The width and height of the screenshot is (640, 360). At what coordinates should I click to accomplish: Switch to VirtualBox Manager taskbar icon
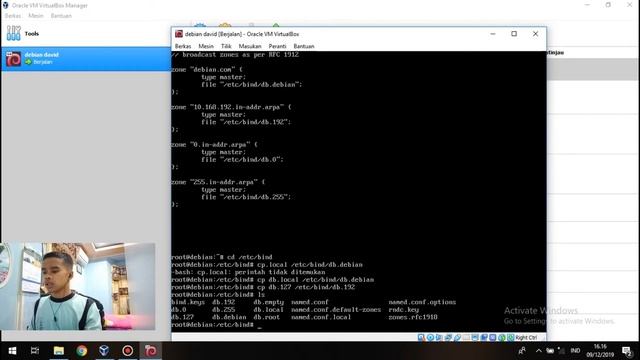click(x=104, y=351)
